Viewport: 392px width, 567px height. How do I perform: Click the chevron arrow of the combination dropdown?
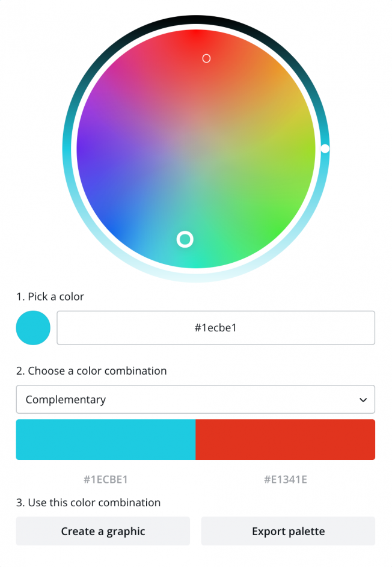pos(363,400)
